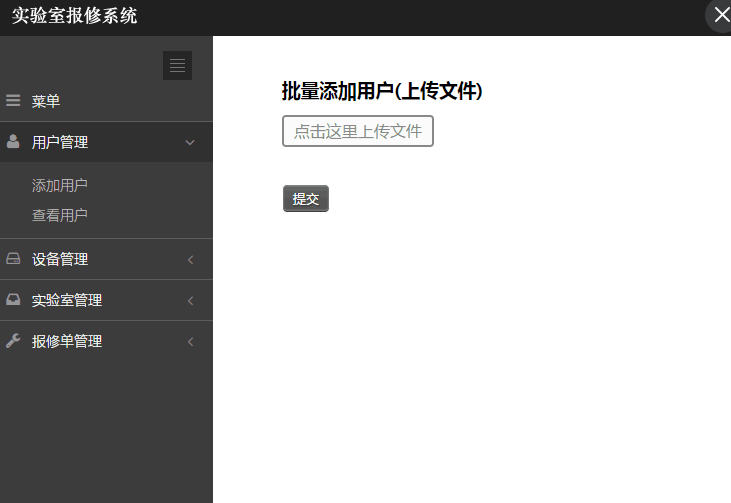Click the 批量添加用户(上传文件) heading
The width and height of the screenshot is (731, 503).
[x=382, y=91]
